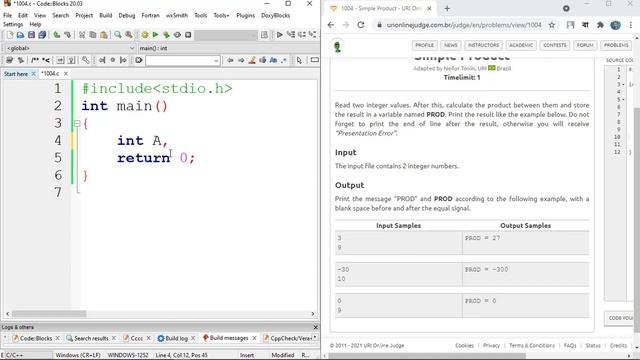Click the Rebuild icon
640x360 pixels.
tap(177, 35)
